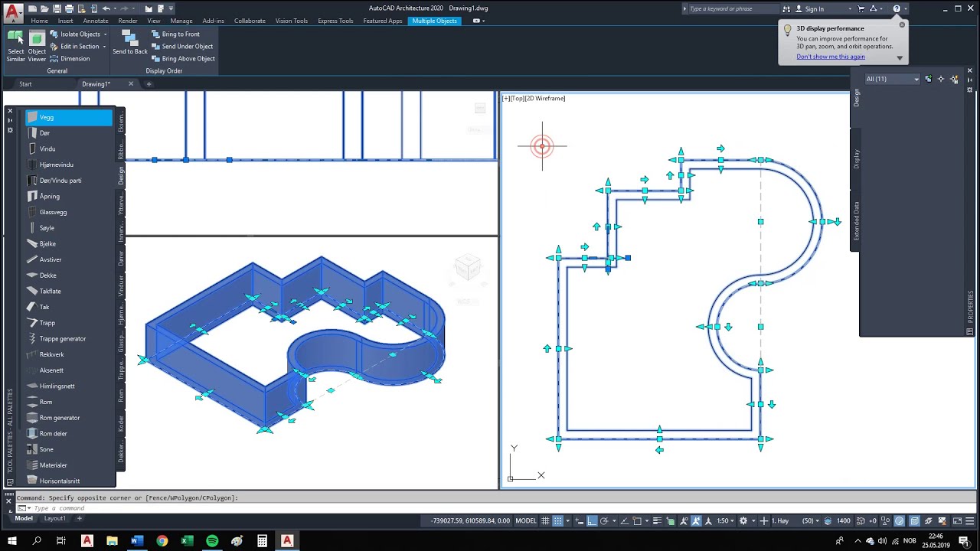980x551 pixels.
Task: Open the workspace switching gear icon
Action: [744, 521]
